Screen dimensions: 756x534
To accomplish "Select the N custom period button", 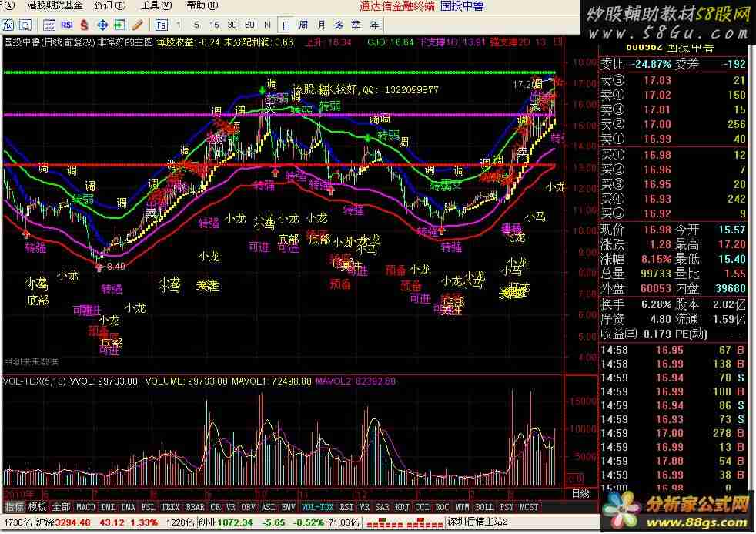I will pyautogui.click(x=268, y=25).
